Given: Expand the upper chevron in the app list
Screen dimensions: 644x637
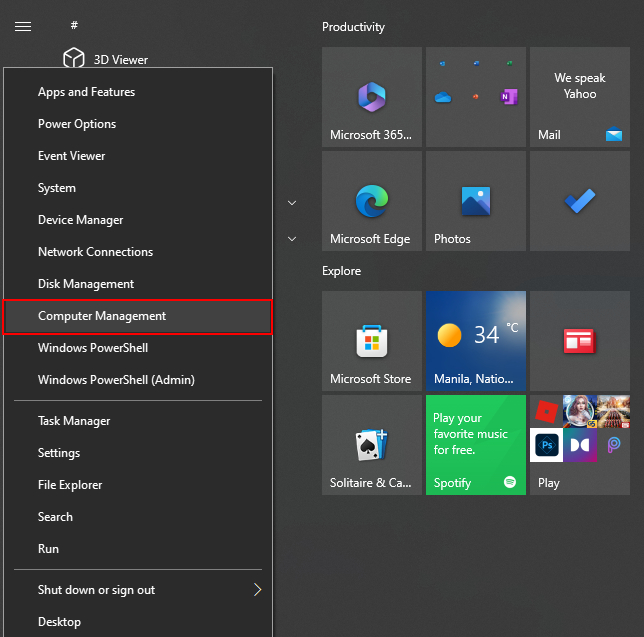Looking at the screenshot, I should pos(292,203).
